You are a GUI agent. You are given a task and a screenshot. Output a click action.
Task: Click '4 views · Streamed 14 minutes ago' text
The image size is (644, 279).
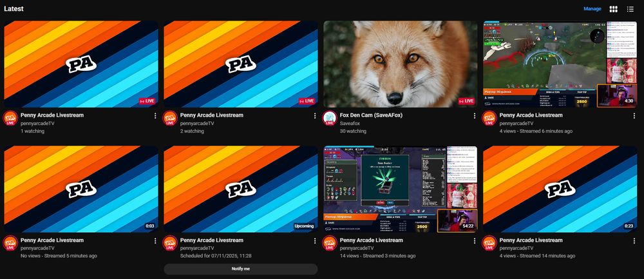537,256
